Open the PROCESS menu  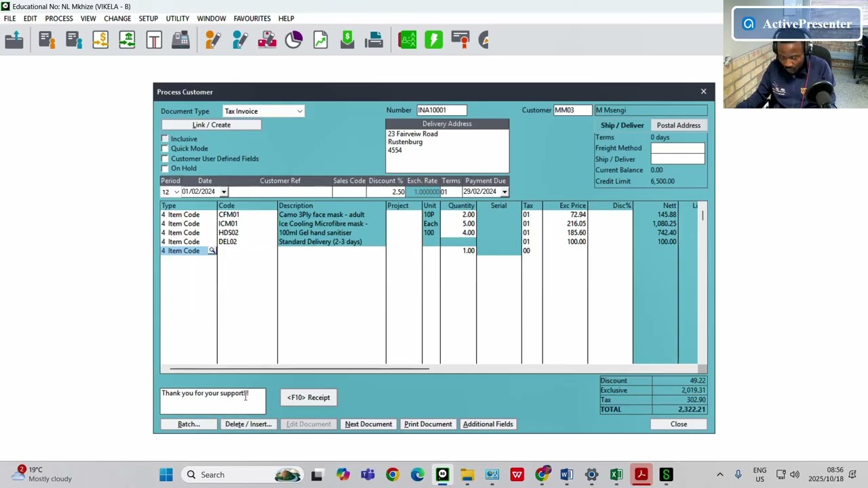59,18
